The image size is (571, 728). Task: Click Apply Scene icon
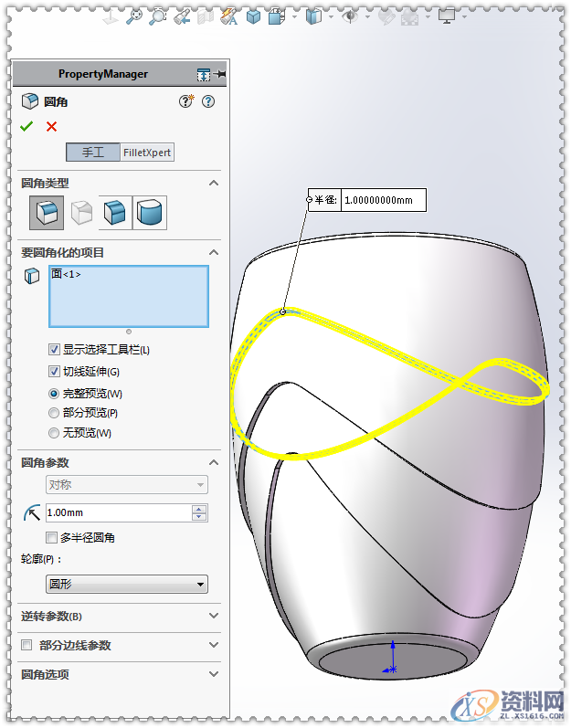pyautogui.click(x=409, y=17)
